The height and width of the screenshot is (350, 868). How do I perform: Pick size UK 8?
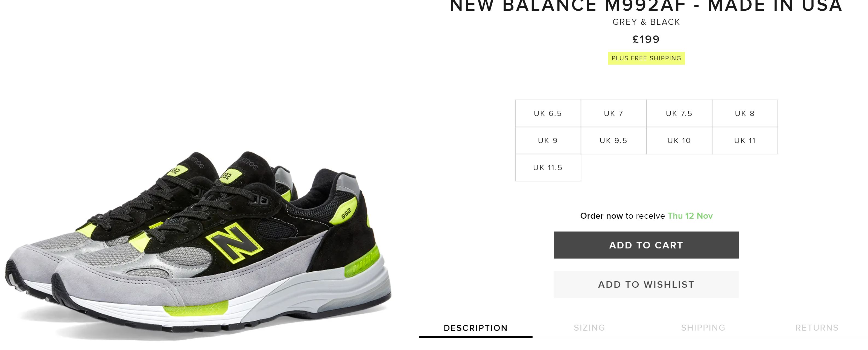click(x=745, y=113)
